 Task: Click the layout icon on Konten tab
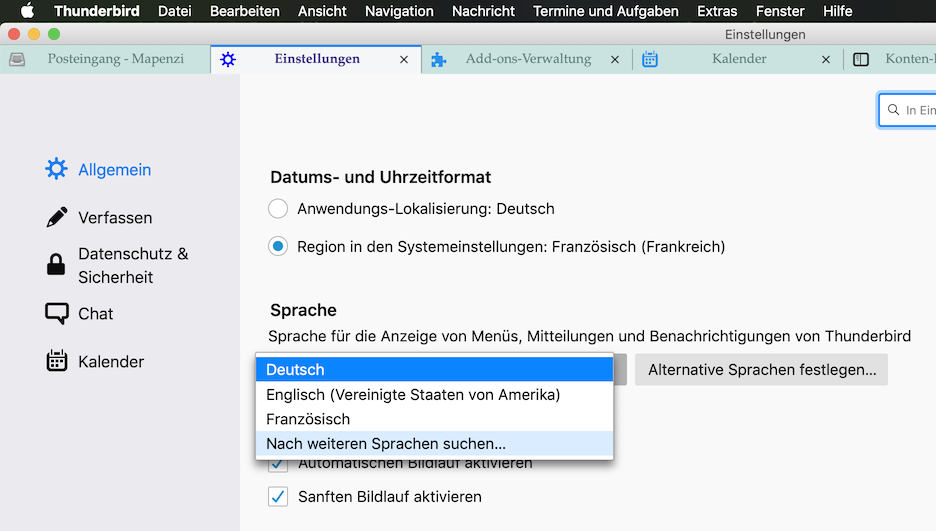coord(861,59)
